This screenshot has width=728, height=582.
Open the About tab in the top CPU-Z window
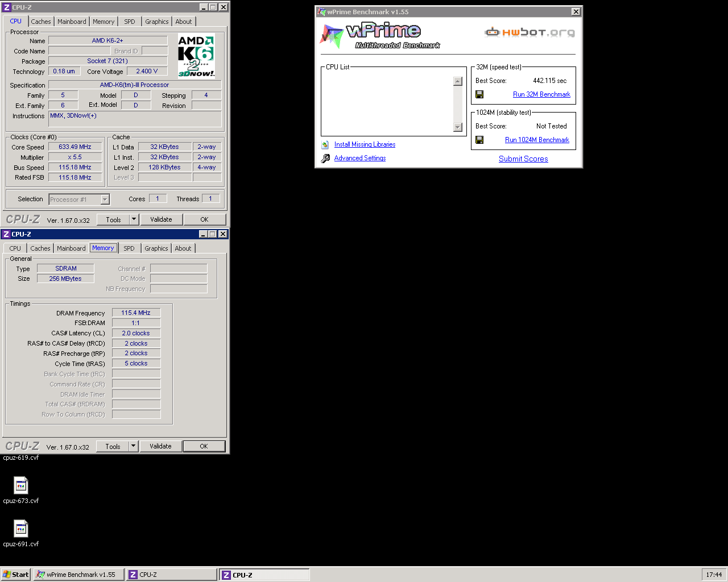point(184,22)
